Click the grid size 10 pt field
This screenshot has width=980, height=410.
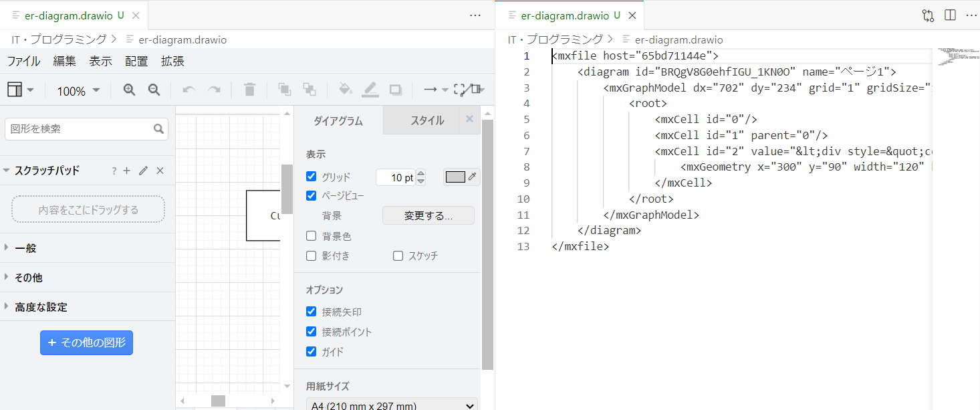[396, 176]
